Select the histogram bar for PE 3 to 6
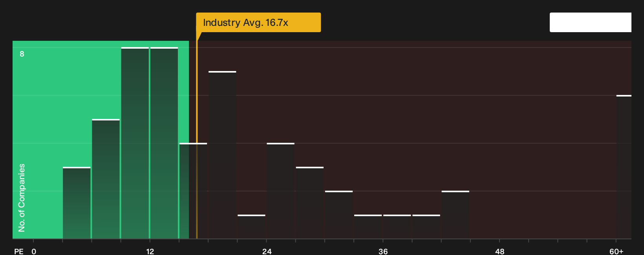This screenshot has width=644, height=255. click(x=77, y=203)
